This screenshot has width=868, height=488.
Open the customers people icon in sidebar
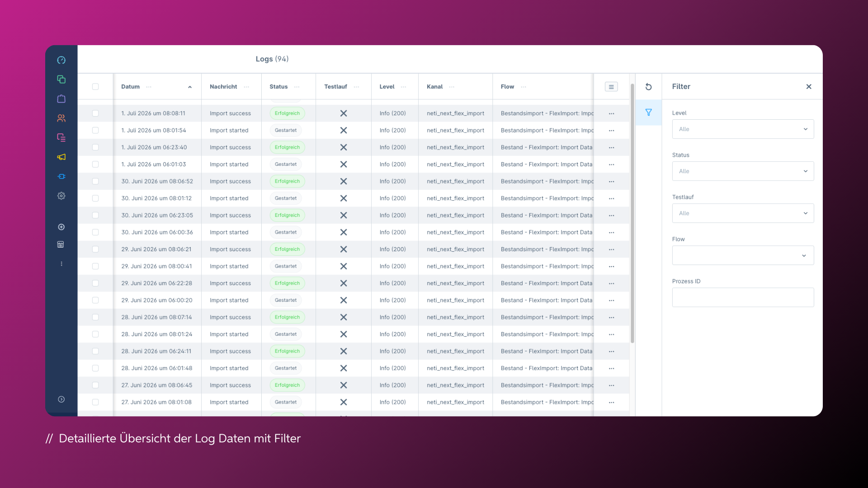point(61,118)
